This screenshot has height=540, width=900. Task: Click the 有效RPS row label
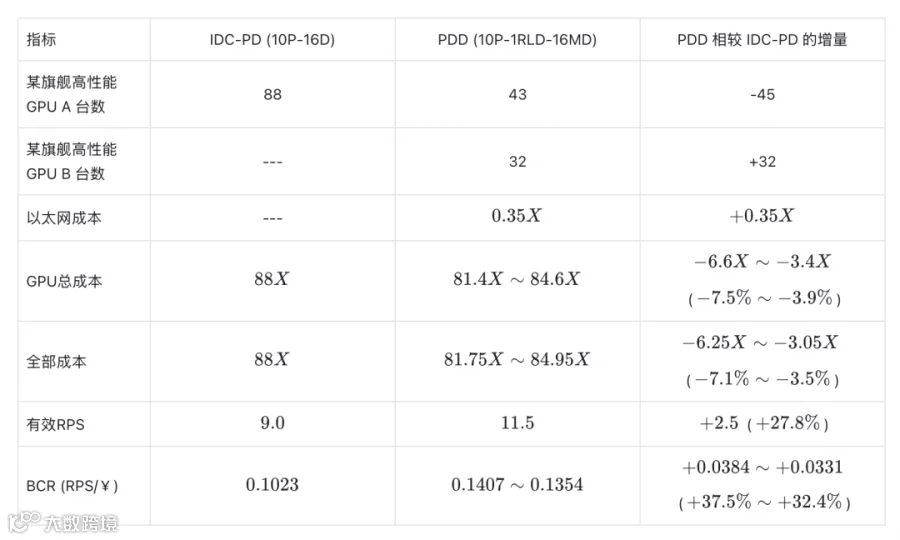pyautogui.click(x=55, y=424)
